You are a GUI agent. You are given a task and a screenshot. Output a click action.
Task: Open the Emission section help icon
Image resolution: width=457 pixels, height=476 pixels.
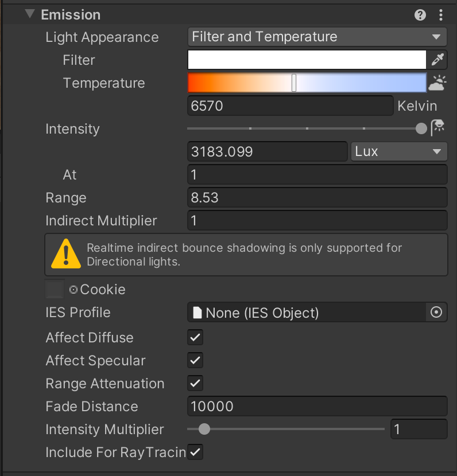(x=420, y=15)
